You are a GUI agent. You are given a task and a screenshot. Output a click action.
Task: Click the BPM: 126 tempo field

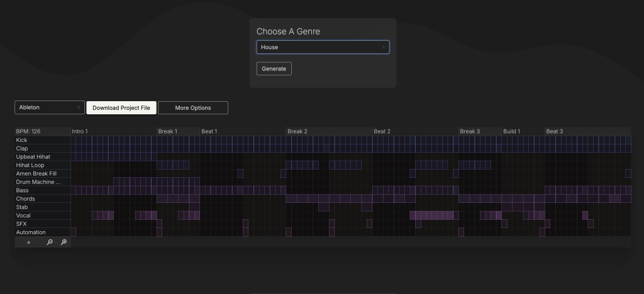[x=28, y=131]
